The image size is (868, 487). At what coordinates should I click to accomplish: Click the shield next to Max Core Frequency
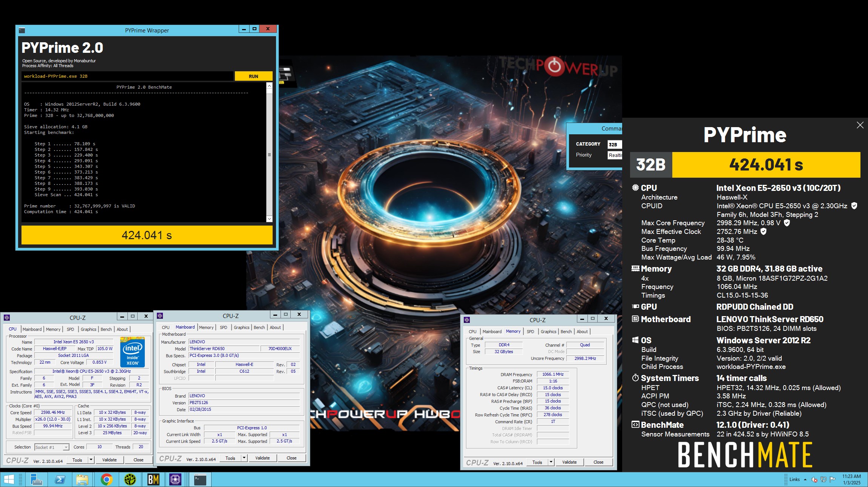click(787, 223)
